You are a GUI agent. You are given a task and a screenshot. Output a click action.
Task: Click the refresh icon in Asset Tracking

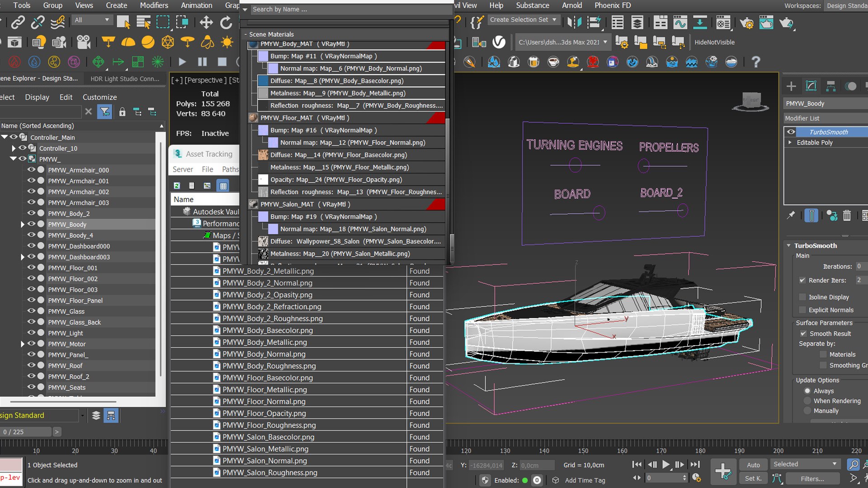click(177, 186)
